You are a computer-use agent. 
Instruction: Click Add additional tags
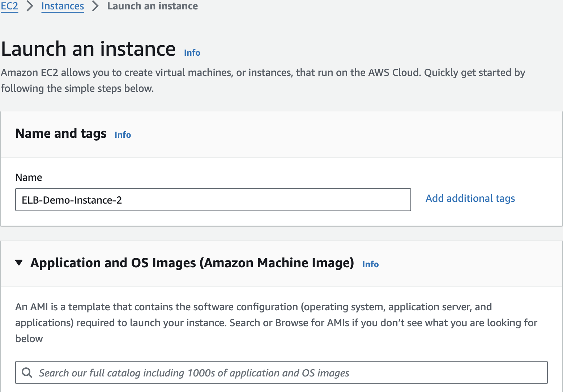click(470, 199)
